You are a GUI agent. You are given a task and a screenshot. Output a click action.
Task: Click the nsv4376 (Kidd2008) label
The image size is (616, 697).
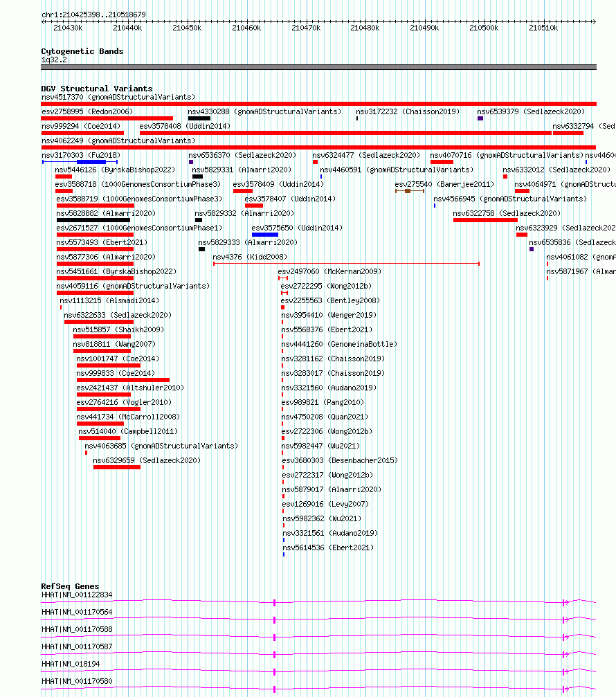(250, 257)
